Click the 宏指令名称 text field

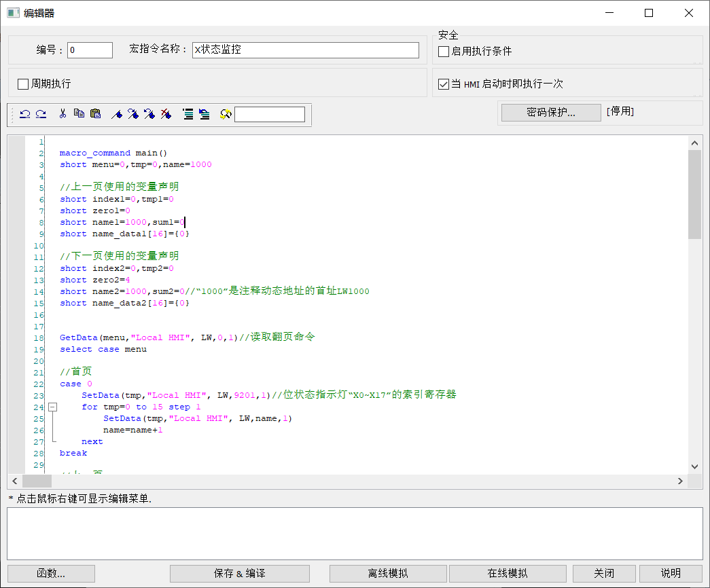[x=306, y=50]
